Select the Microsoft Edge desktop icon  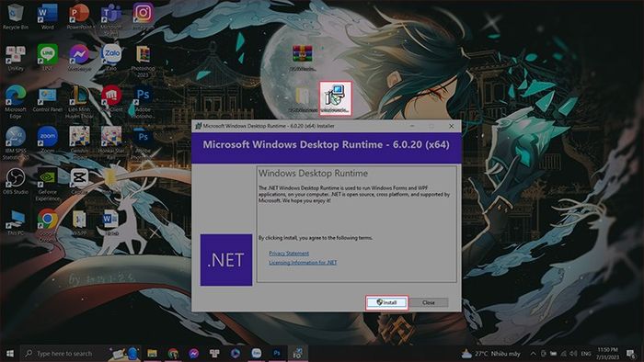[x=16, y=102]
